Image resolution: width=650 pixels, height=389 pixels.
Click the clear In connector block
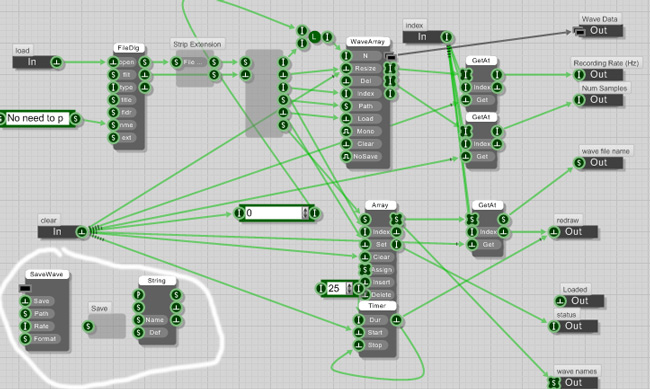(63, 232)
